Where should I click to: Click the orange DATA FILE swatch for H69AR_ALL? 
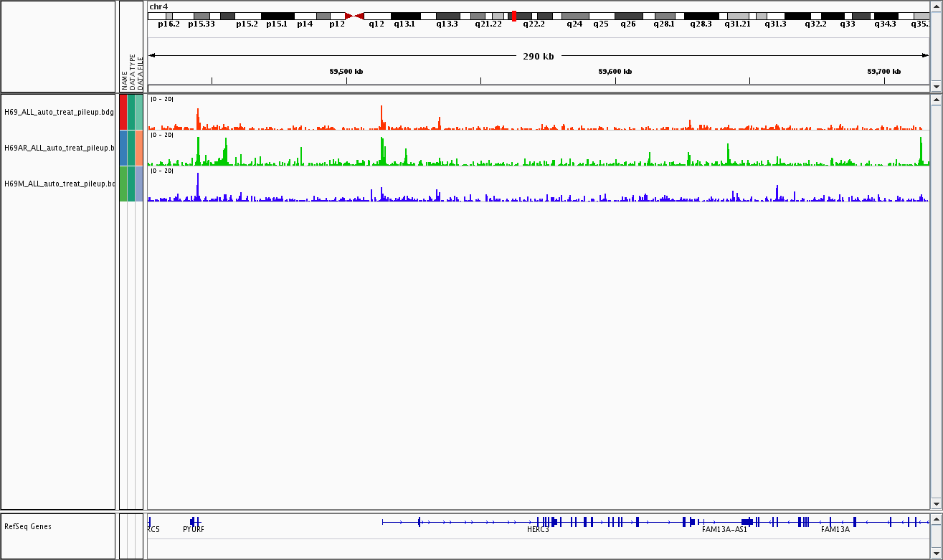coord(139,148)
